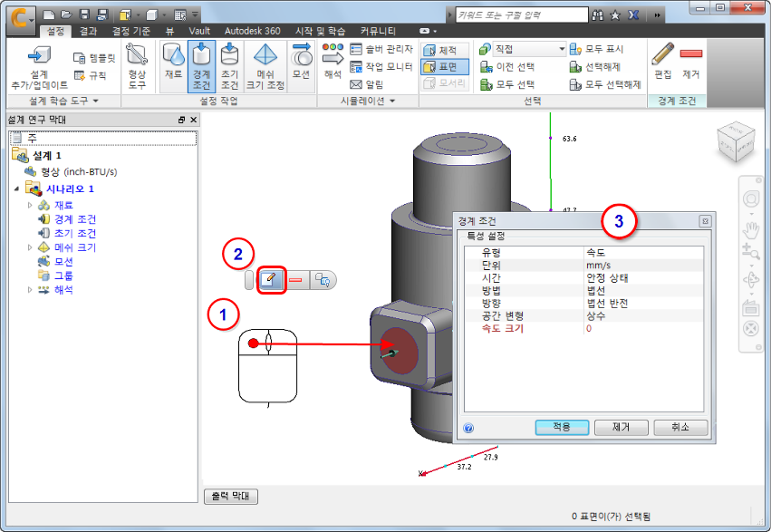This screenshot has width=771, height=532.
Task: Expand the 해석 tree node
Action: 30,290
